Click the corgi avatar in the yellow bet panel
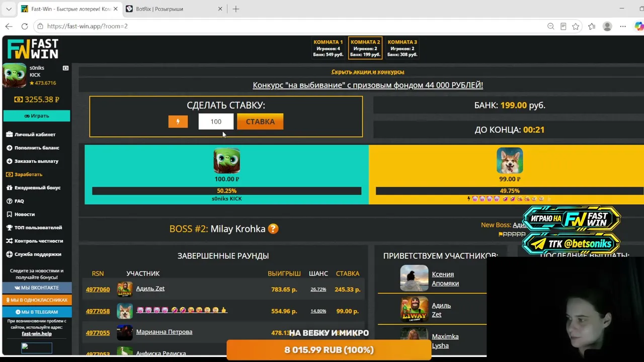 pyautogui.click(x=510, y=161)
